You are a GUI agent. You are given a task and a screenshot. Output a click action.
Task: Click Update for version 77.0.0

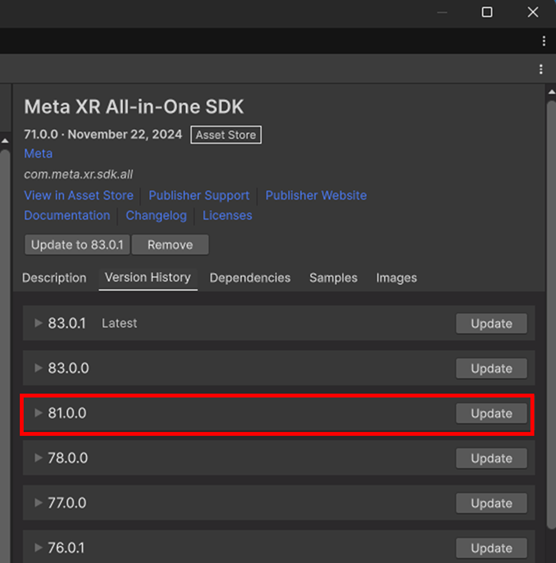coord(491,503)
